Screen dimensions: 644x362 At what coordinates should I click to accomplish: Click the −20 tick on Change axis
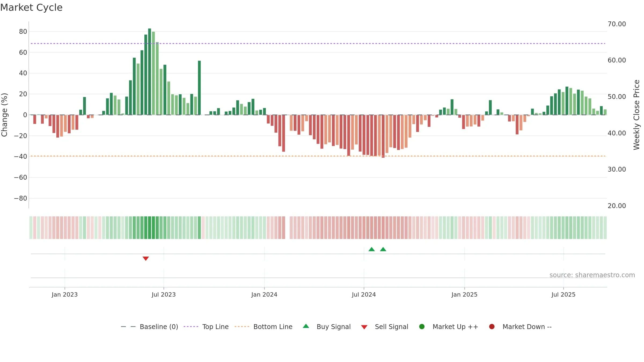click(x=21, y=136)
